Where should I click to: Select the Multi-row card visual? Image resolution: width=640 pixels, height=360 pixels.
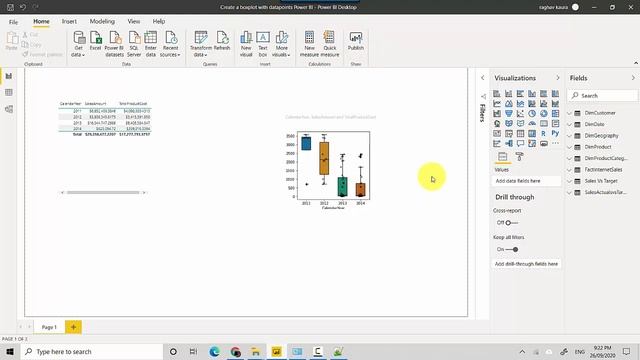[x=555, y=123]
